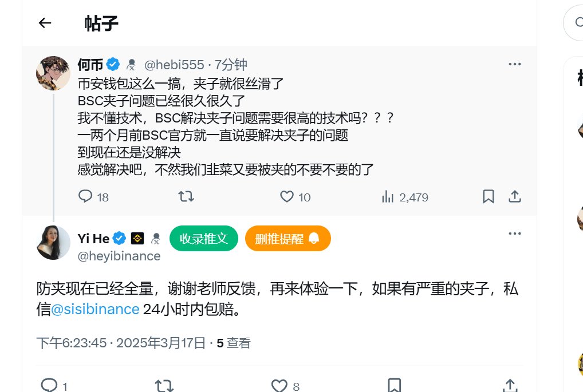This screenshot has height=392, width=583.
Task: Open more options on Yi He's reply
Action: click(x=515, y=233)
